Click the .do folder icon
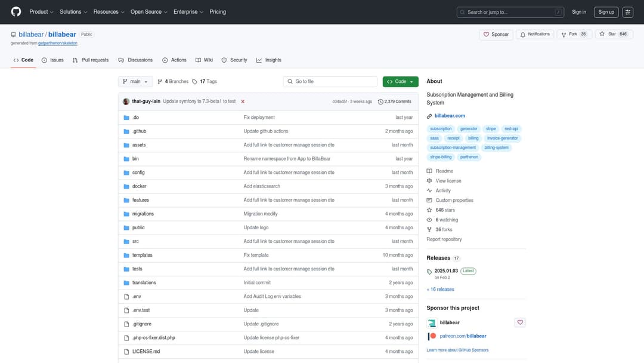This screenshot has width=644, height=363. pyautogui.click(x=126, y=118)
